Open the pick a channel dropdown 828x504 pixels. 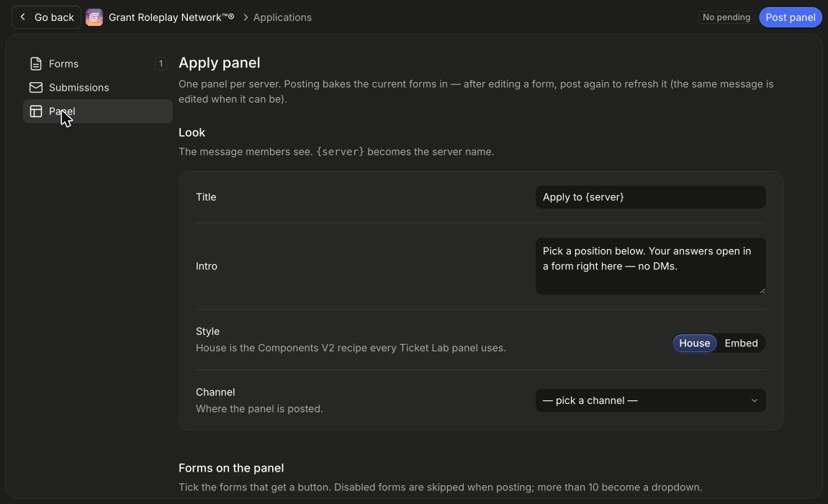click(651, 400)
